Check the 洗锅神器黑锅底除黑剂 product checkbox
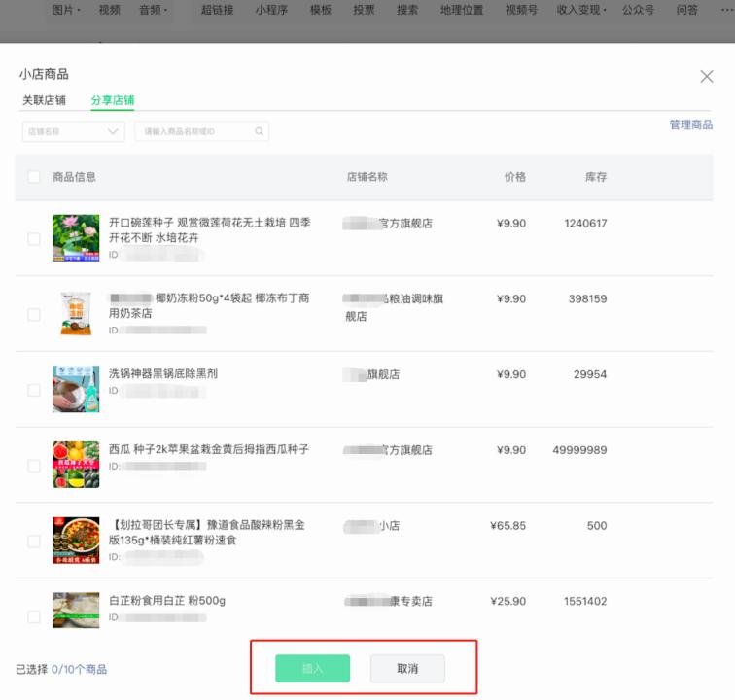 coord(34,390)
